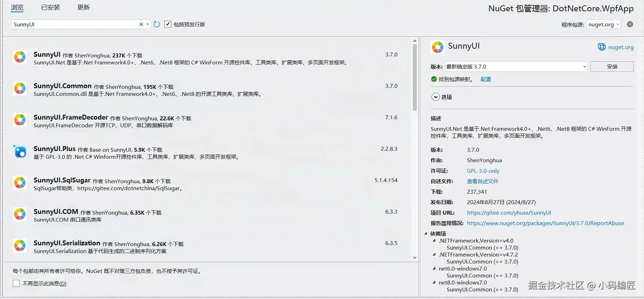This screenshot has height=299, width=644.
Task: Click the SunnyUI logo in details panel
Action: click(437, 47)
